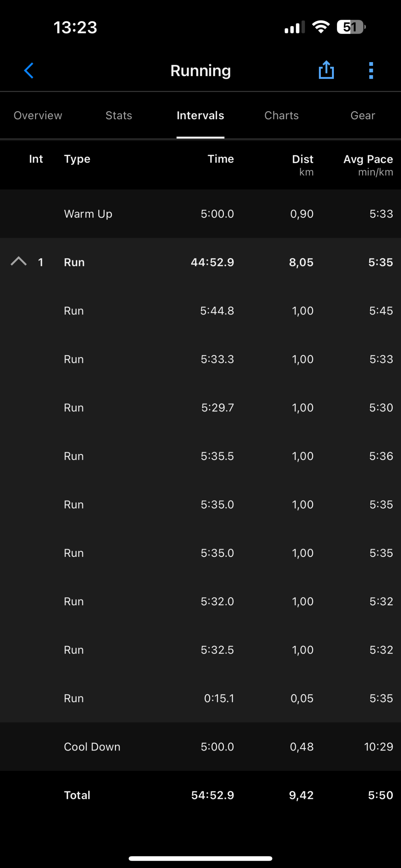The image size is (401, 868).
Task: Tap the Wi-Fi status icon
Action: [321, 27]
